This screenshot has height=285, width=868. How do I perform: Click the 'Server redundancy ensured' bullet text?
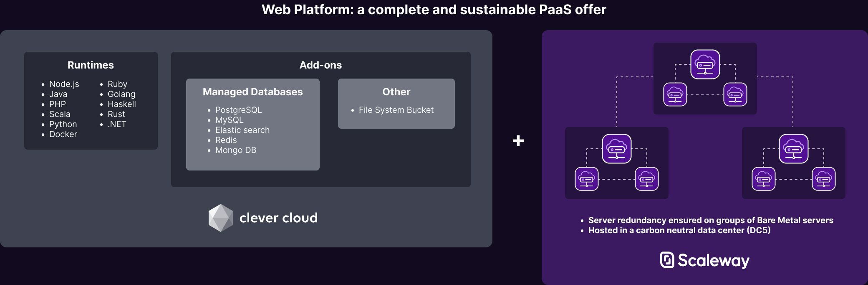click(x=711, y=220)
